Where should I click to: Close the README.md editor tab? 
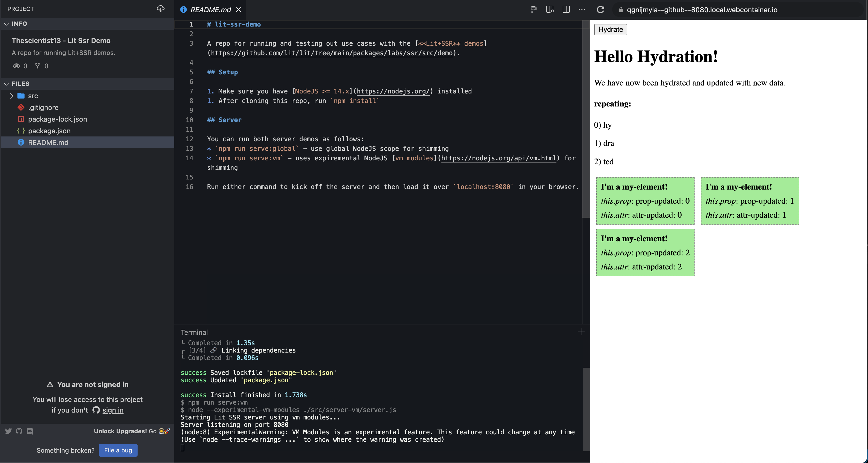(x=239, y=10)
